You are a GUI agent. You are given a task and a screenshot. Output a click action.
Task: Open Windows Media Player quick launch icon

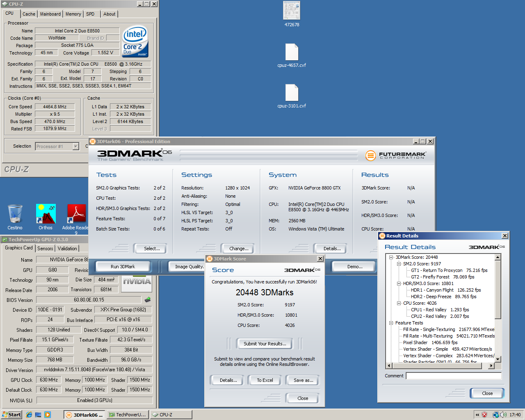[48, 415]
